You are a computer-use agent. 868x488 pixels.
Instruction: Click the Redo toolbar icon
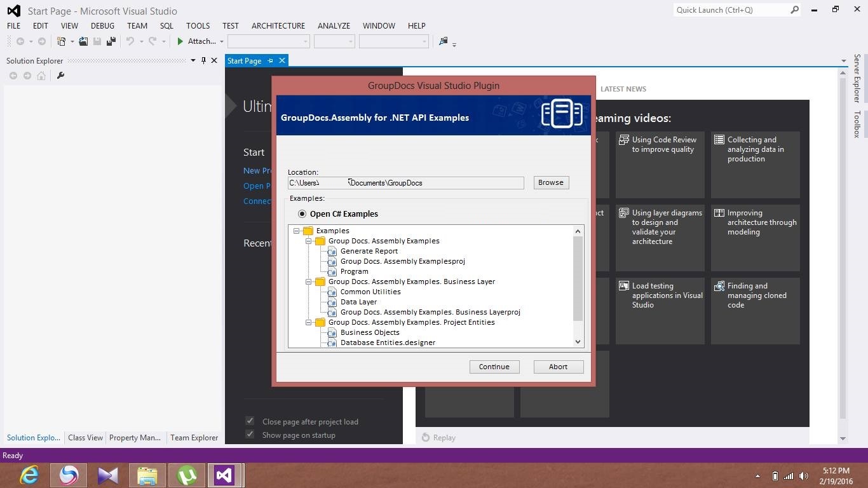(153, 41)
